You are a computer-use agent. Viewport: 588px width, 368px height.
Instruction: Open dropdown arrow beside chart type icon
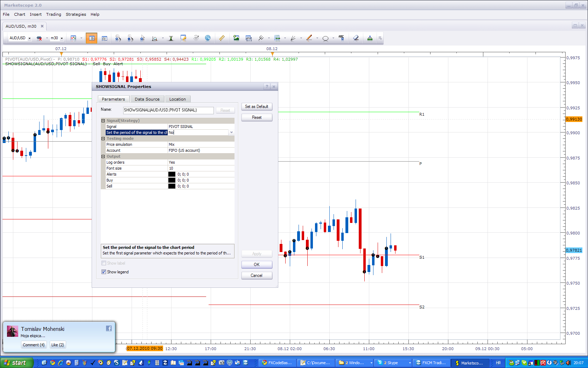click(x=81, y=38)
